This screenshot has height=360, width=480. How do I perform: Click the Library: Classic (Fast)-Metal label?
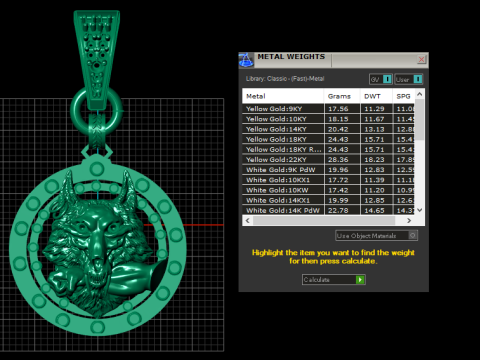click(285, 79)
